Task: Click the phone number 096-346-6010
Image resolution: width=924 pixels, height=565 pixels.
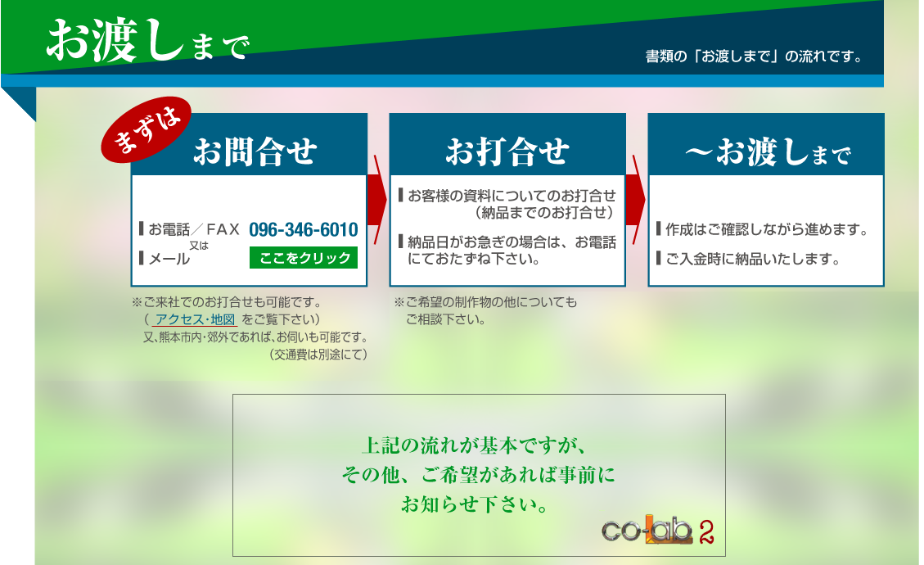Action: [x=303, y=230]
